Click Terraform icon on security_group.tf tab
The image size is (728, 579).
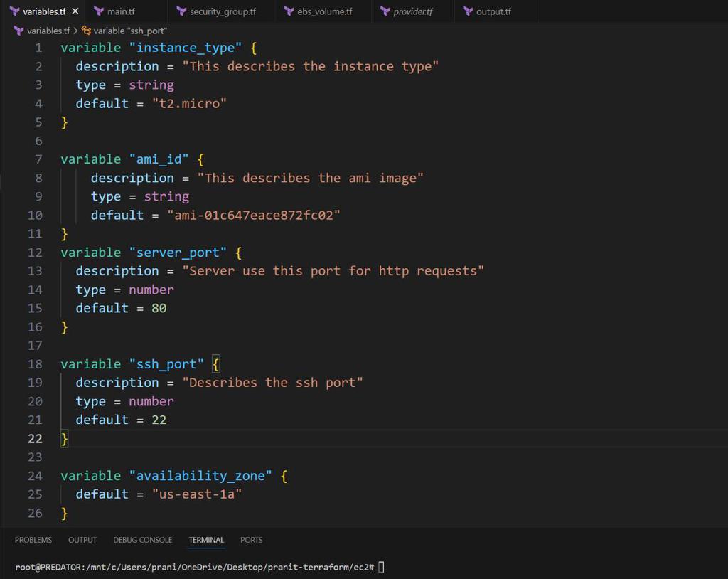[x=181, y=11]
